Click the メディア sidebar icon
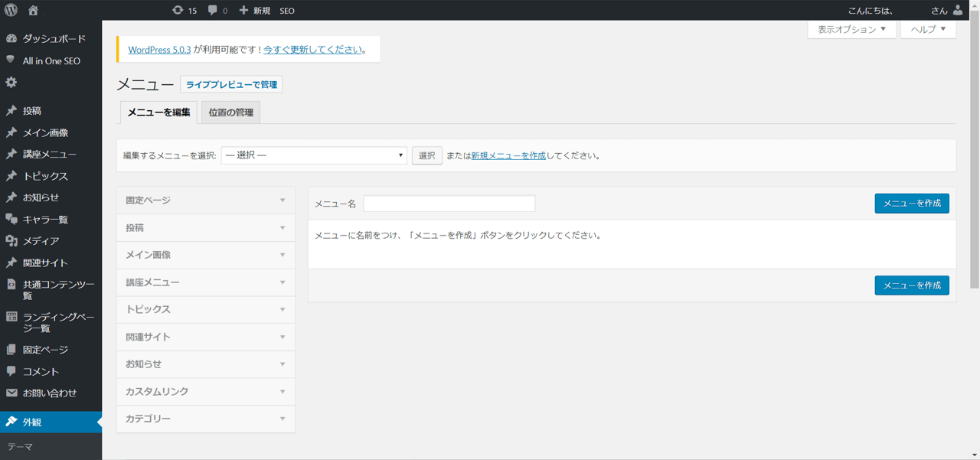Image resolution: width=980 pixels, height=460 pixels. pyautogui.click(x=11, y=241)
